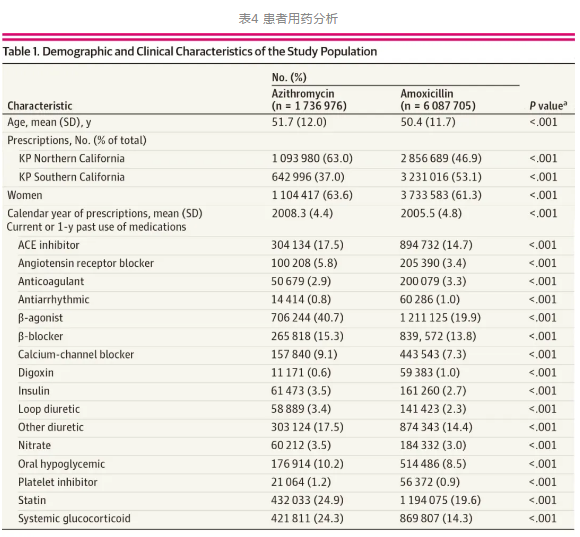Click the KP Northern California row label
This screenshot has width=580, height=537.
[x=72, y=158]
